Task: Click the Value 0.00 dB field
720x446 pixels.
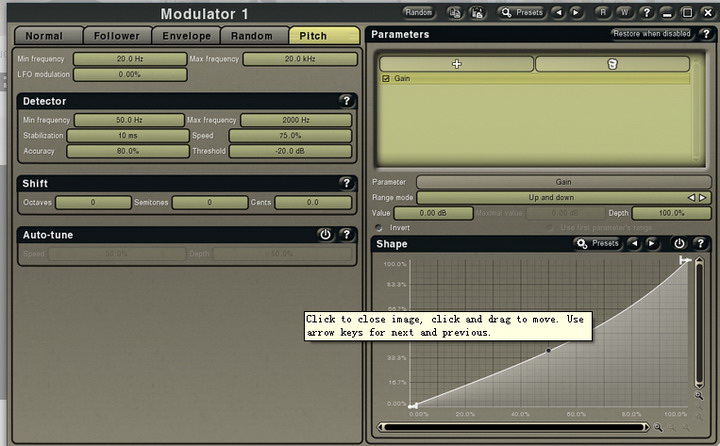Action: [433, 213]
